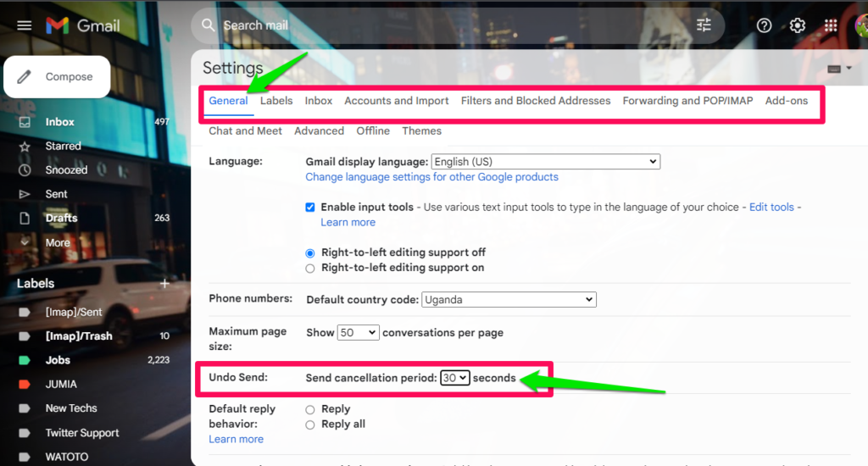Create new label with plus icon
868x466 pixels.
coord(164,283)
